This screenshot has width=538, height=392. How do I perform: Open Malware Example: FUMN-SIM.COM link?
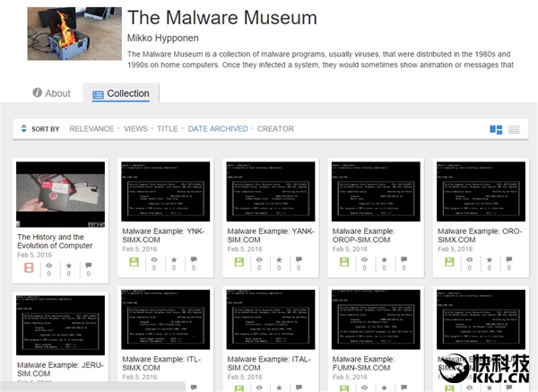364,363
